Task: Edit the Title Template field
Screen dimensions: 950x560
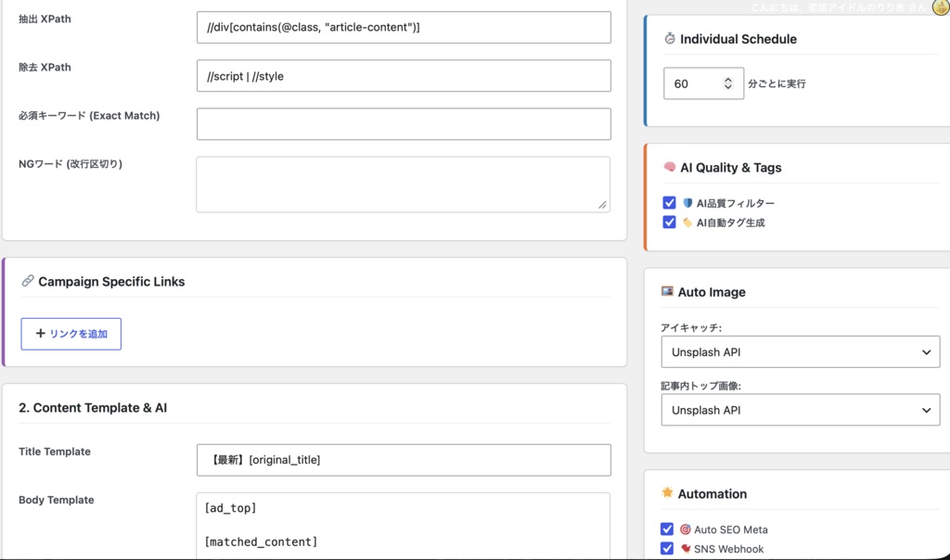Action: point(404,460)
